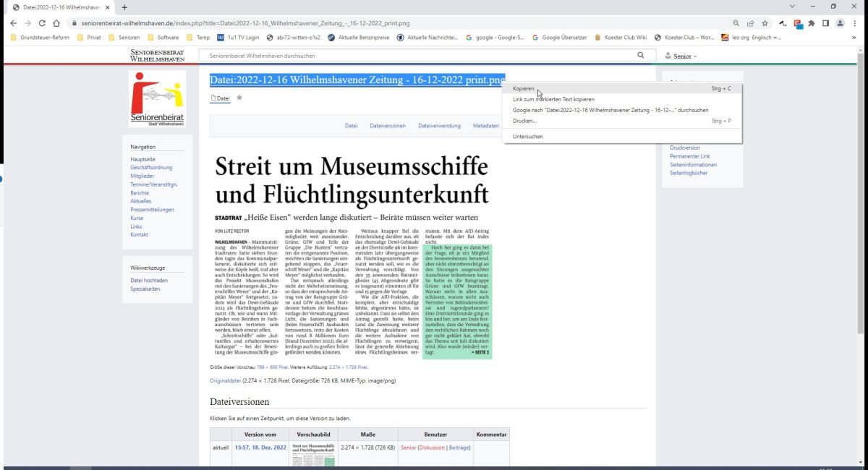
Task: Open the Chrome three-dot menu
Action: tap(854, 23)
